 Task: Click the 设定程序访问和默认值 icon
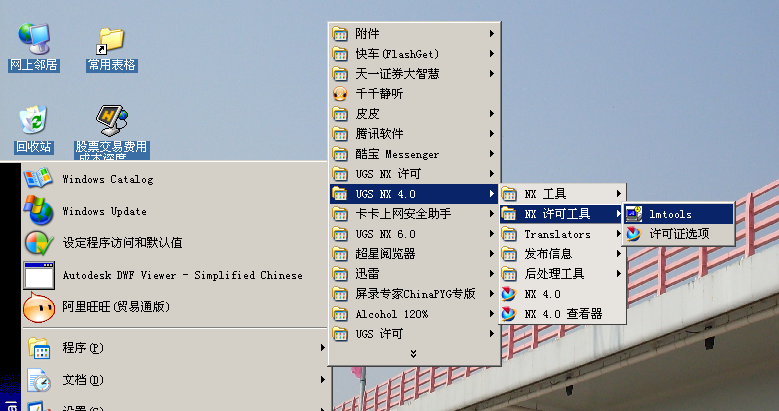pos(39,243)
